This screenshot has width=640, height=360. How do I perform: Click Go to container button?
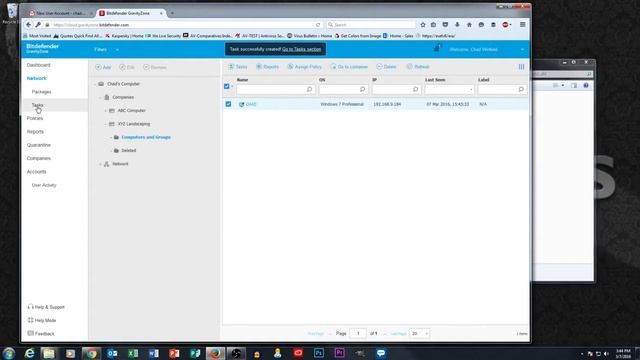point(349,67)
